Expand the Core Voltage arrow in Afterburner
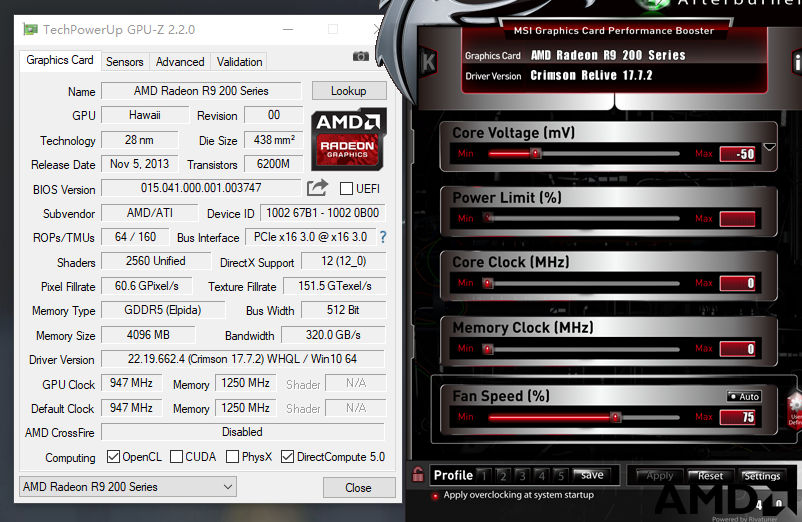The width and height of the screenshot is (802, 522). pos(769,147)
